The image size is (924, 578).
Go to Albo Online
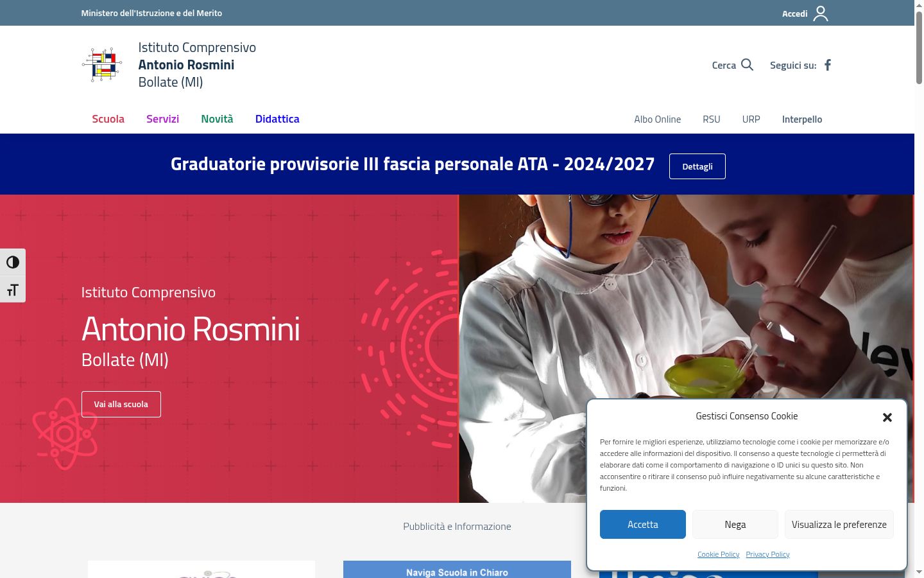(657, 119)
